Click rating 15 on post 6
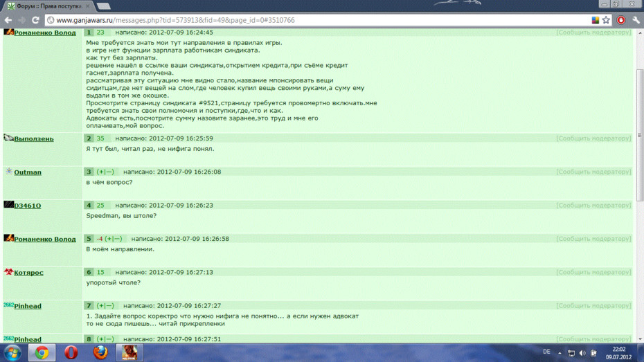Viewport: 644px width, 362px height. click(100, 272)
